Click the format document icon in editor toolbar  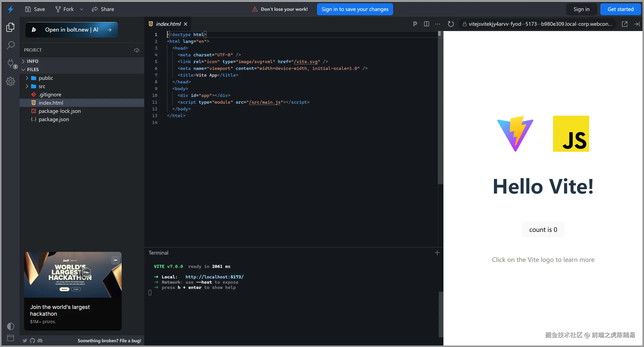pos(415,24)
